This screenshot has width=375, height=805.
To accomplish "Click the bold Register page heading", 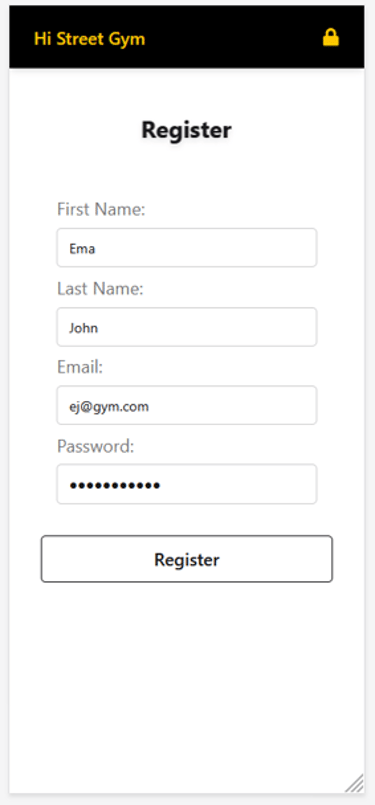I will [x=186, y=130].
